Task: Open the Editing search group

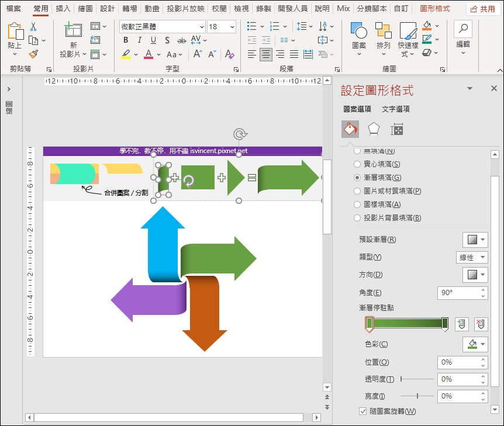Action: click(463, 37)
